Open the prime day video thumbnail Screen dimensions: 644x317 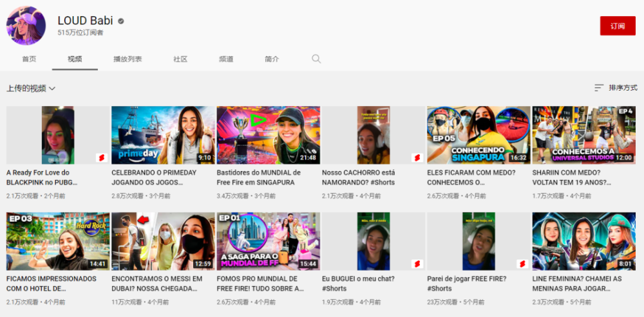coord(163,135)
